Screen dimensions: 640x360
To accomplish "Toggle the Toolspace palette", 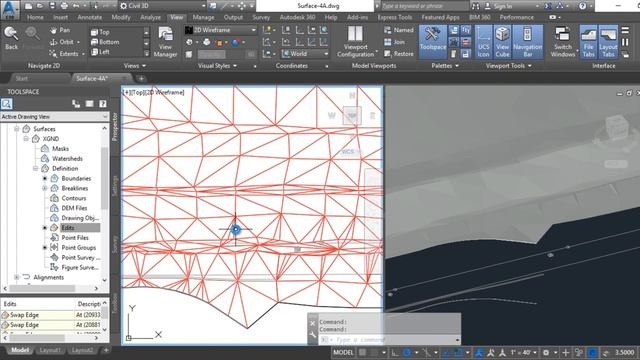I will (433, 42).
